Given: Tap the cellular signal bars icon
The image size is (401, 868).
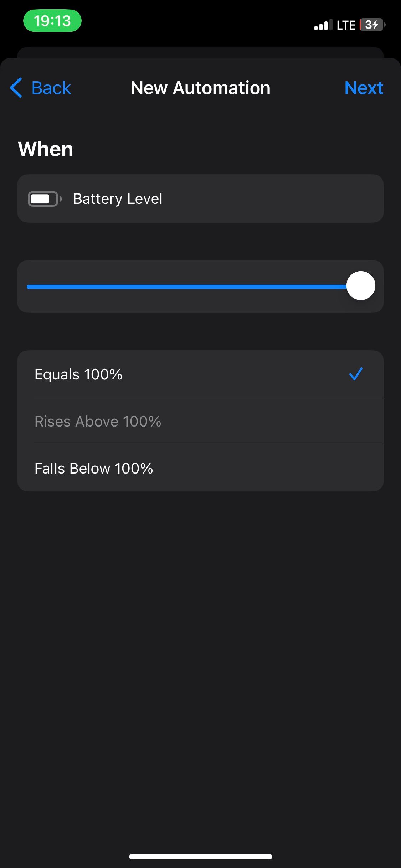Looking at the screenshot, I should point(323,25).
